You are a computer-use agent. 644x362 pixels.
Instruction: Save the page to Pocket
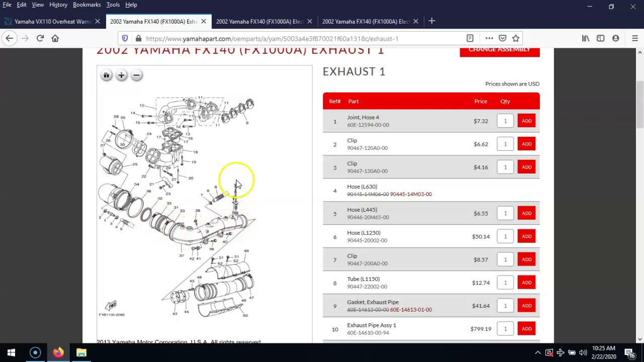503,38
